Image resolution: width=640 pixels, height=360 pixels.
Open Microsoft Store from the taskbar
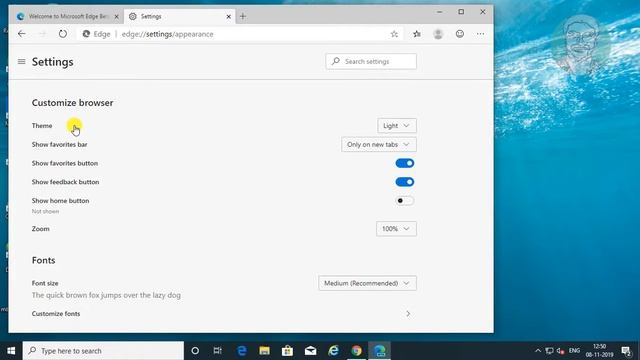point(287,351)
